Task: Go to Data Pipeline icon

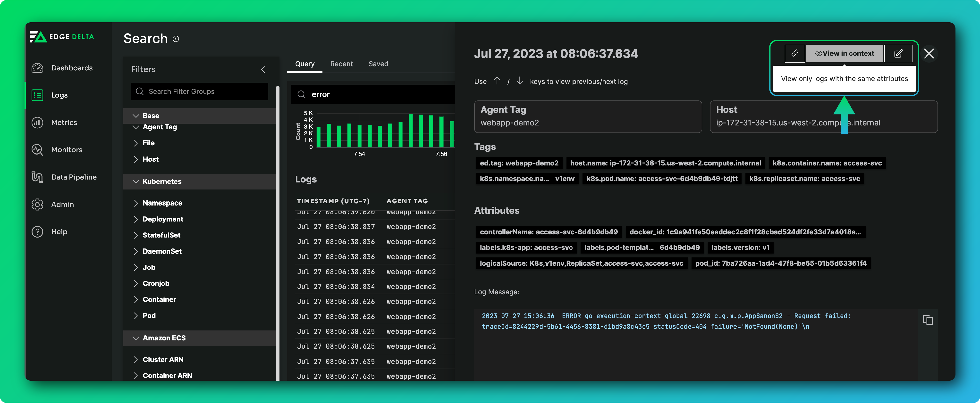Action: (x=37, y=177)
